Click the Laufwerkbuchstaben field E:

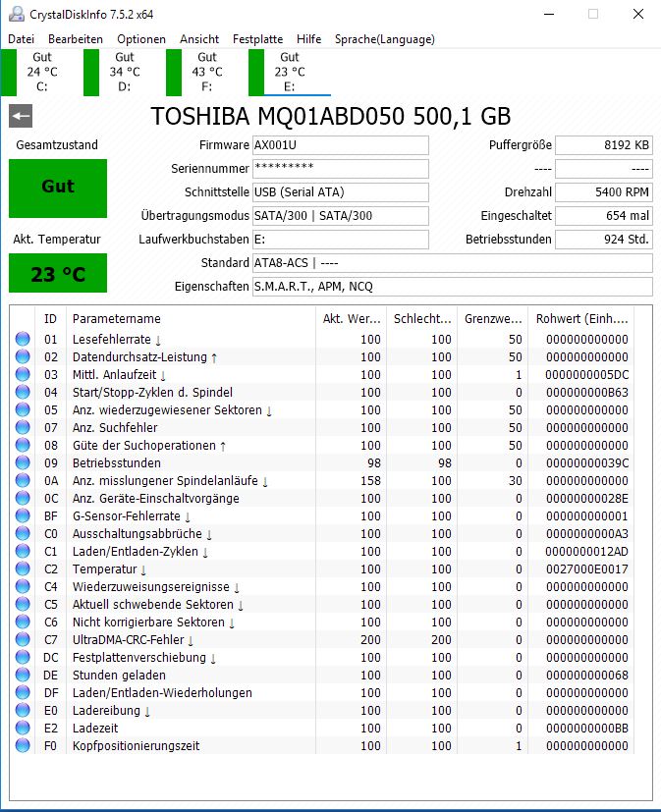(x=341, y=240)
